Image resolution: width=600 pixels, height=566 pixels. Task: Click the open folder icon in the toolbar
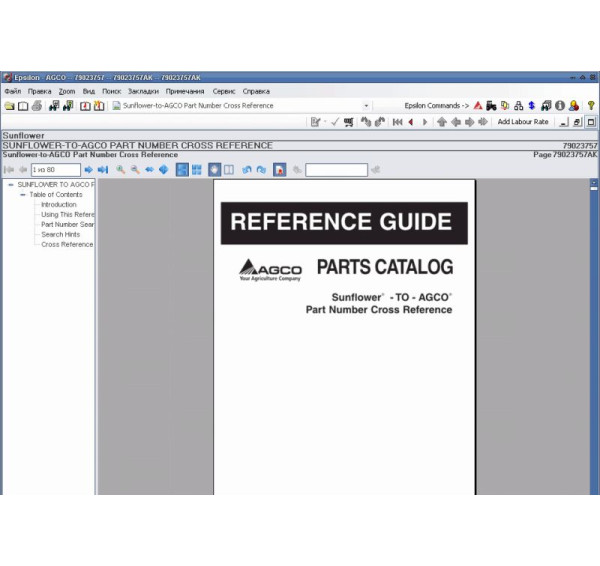9,106
